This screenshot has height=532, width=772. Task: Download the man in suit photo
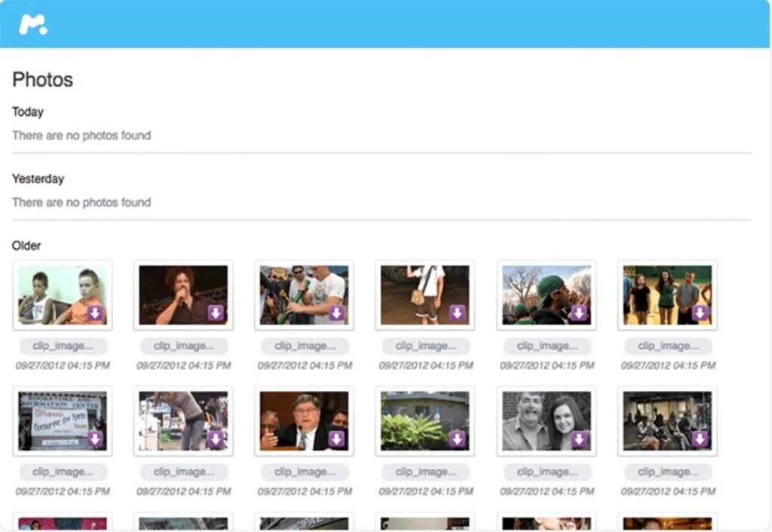click(337, 439)
